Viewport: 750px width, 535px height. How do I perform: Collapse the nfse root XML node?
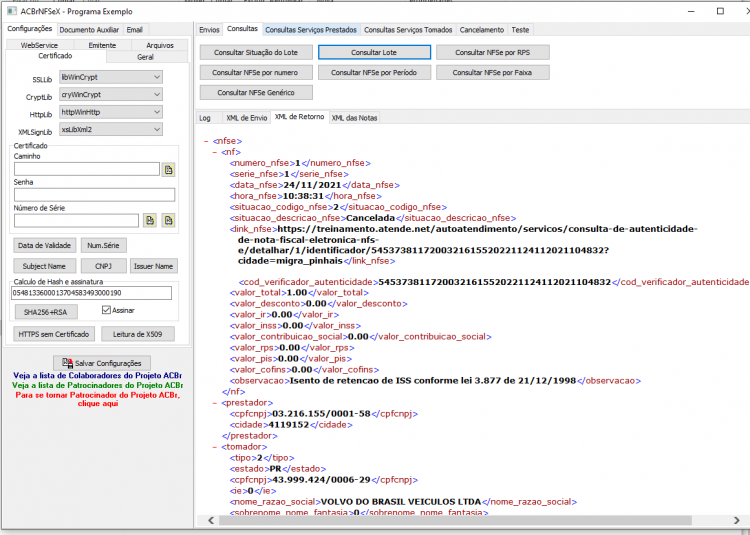[207, 141]
